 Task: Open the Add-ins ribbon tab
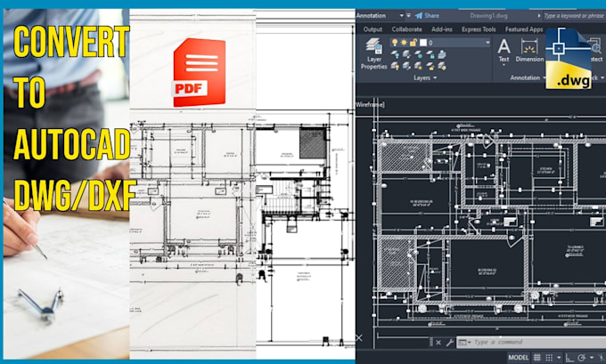(x=442, y=29)
